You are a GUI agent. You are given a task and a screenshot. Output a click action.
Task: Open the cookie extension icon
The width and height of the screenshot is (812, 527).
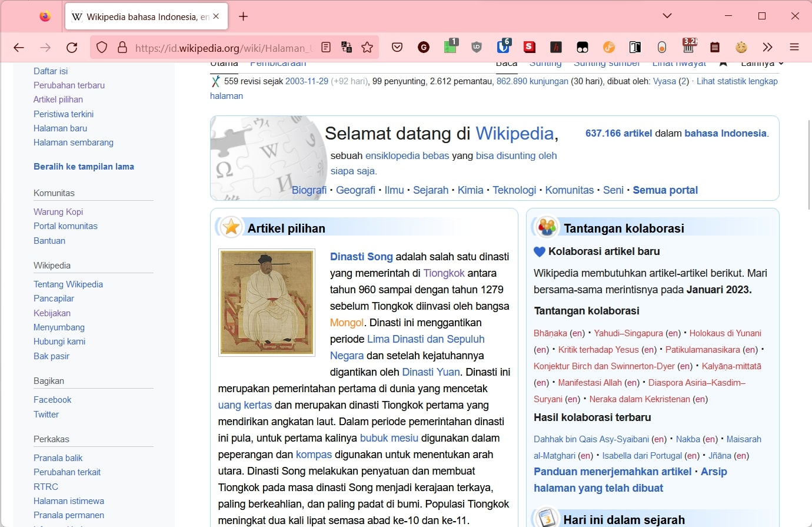pyautogui.click(x=741, y=47)
